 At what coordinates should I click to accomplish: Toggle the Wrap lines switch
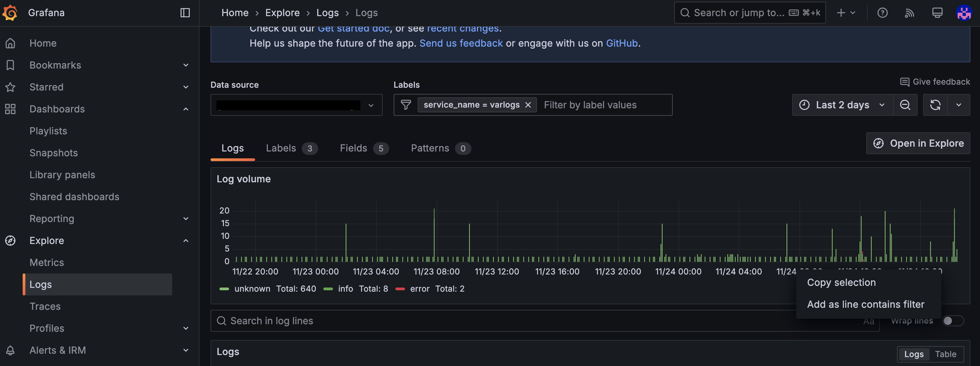pos(953,321)
